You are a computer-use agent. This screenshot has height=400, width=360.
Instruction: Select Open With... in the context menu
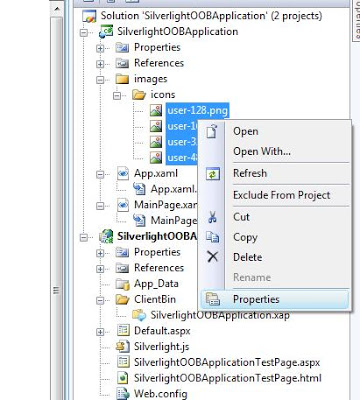262,152
